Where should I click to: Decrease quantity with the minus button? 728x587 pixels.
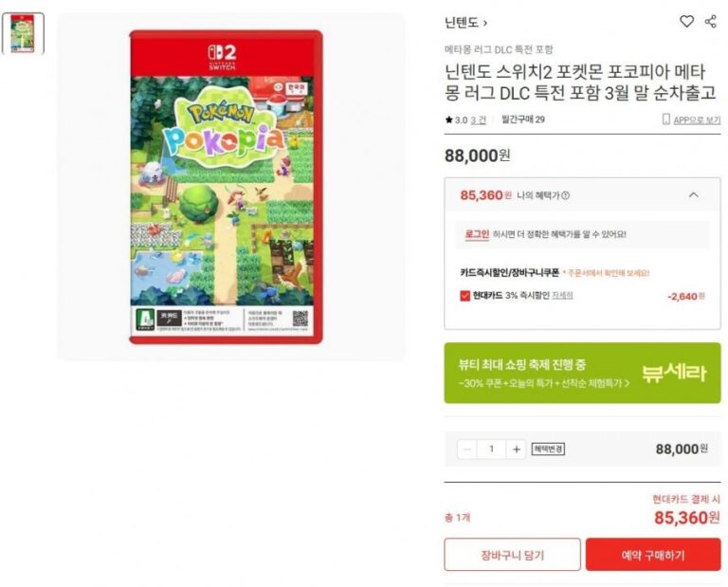pyautogui.click(x=467, y=449)
